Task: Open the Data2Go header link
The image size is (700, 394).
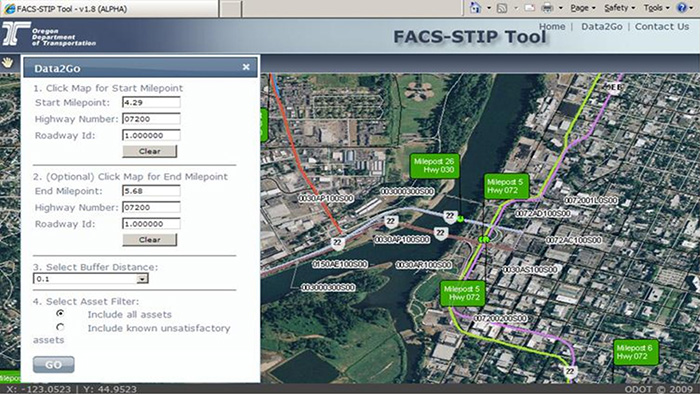Action: 601,27
